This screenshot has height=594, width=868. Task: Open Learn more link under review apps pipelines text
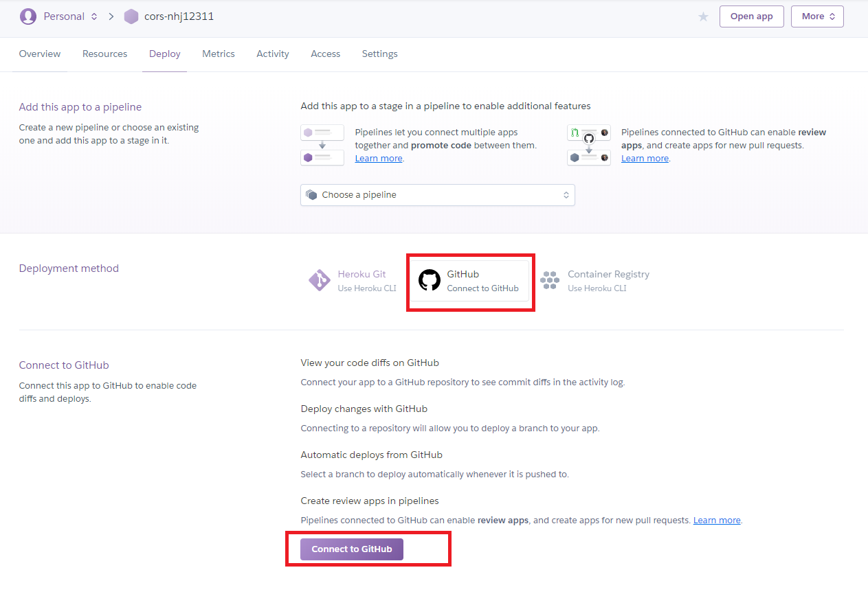click(x=645, y=159)
